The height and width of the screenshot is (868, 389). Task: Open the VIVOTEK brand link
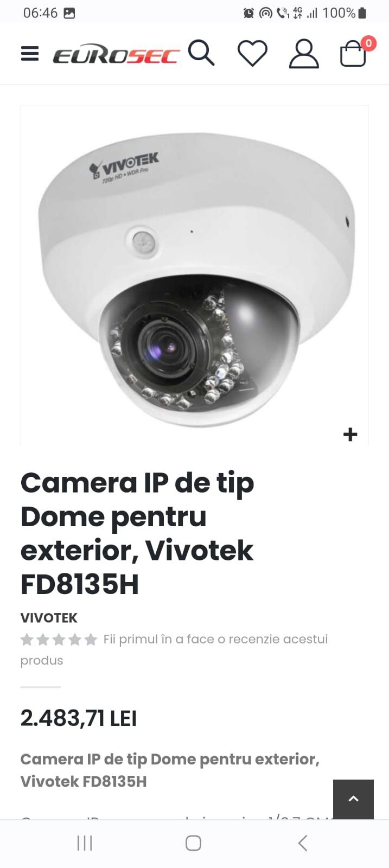point(49,618)
